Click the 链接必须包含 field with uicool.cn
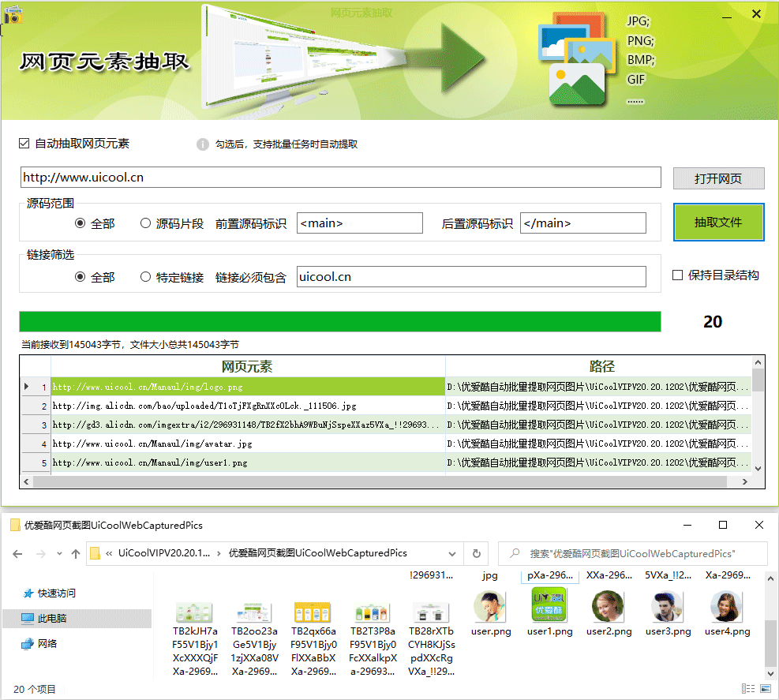The width and height of the screenshot is (779, 700). 471,277
